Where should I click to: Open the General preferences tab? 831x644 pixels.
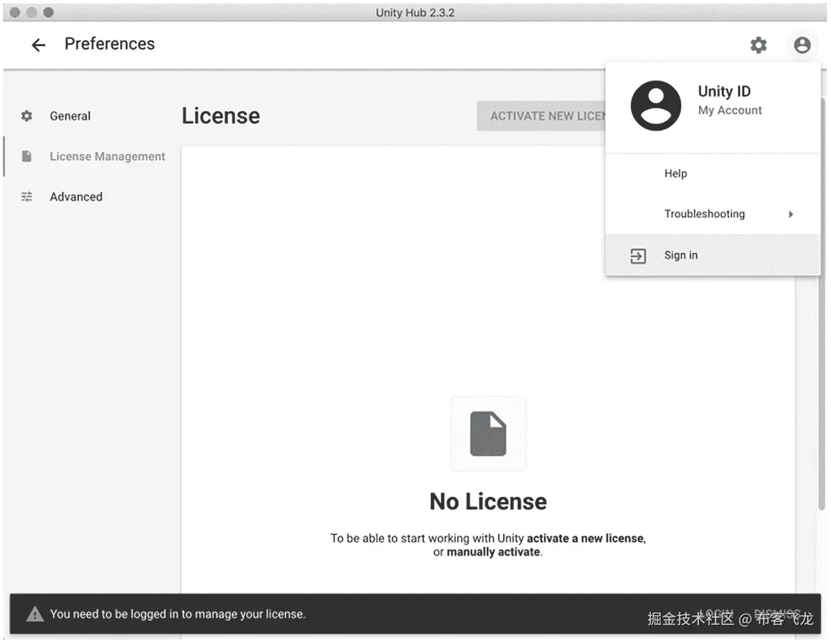[70, 116]
